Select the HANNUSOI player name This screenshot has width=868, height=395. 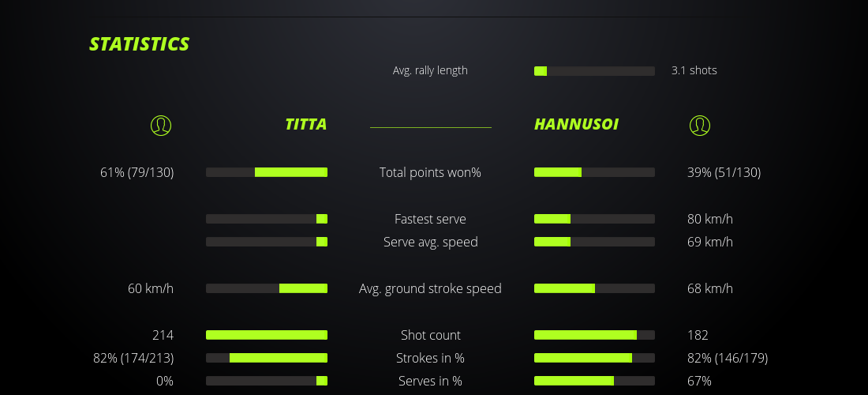pyautogui.click(x=576, y=124)
